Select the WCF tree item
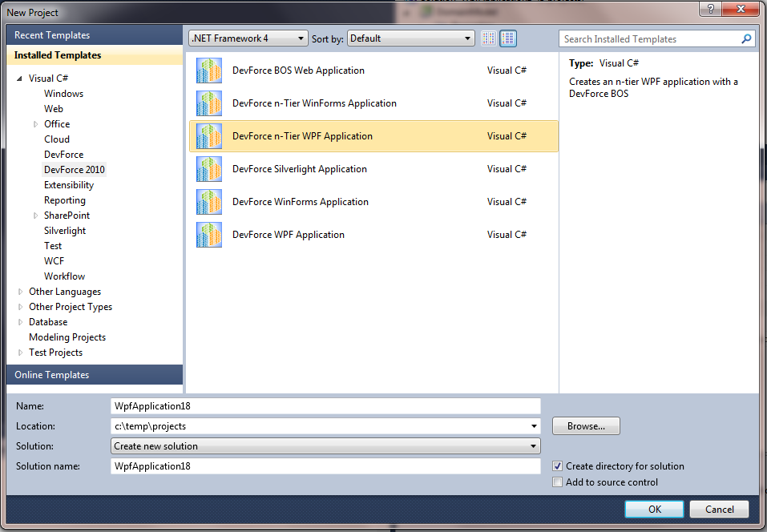Screen dimensions: 767x532 coord(54,261)
